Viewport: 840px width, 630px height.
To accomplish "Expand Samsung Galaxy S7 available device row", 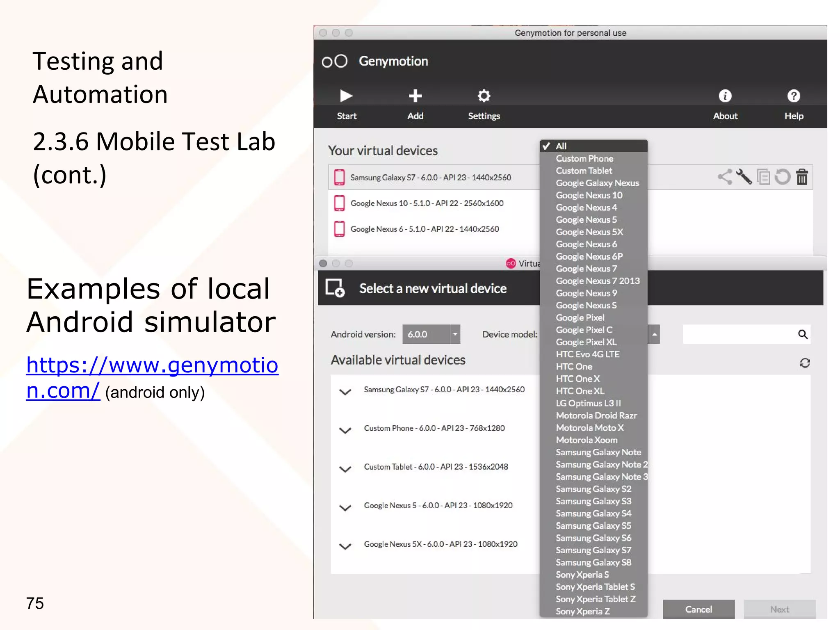I will [345, 392].
